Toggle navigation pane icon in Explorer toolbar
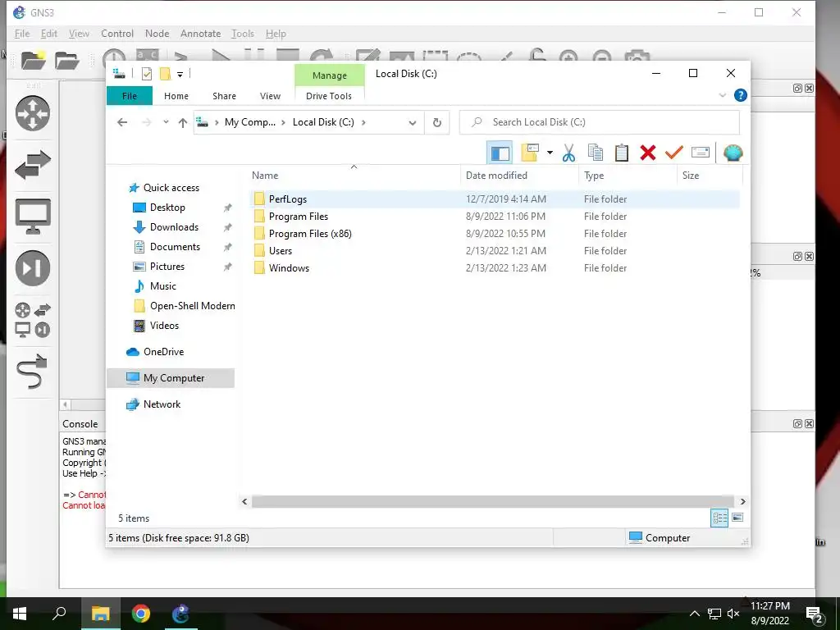Screen dimensions: 840x630 click(500, 153)
